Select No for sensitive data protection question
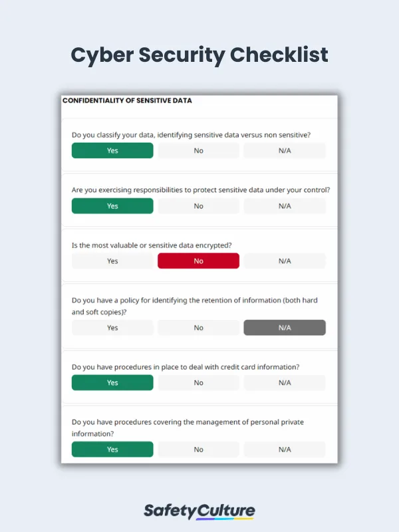The image size is (399, 532). (x=198, y=206)
